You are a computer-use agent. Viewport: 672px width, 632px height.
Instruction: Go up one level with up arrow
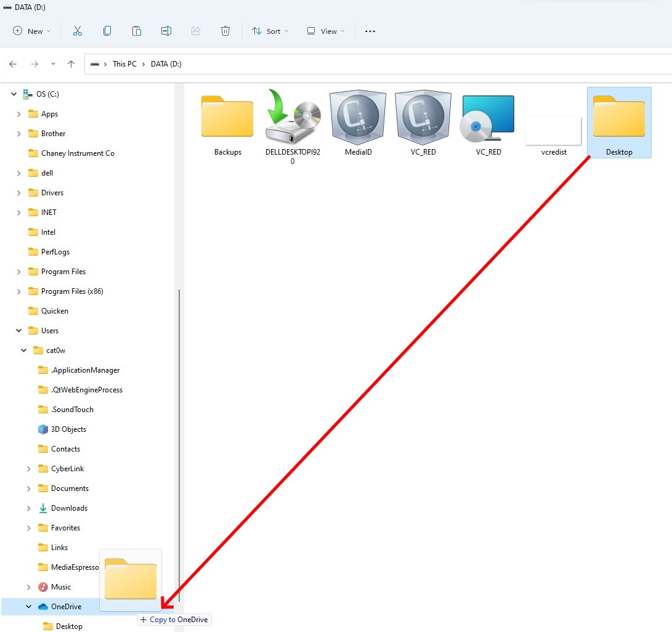pos(71,64)
